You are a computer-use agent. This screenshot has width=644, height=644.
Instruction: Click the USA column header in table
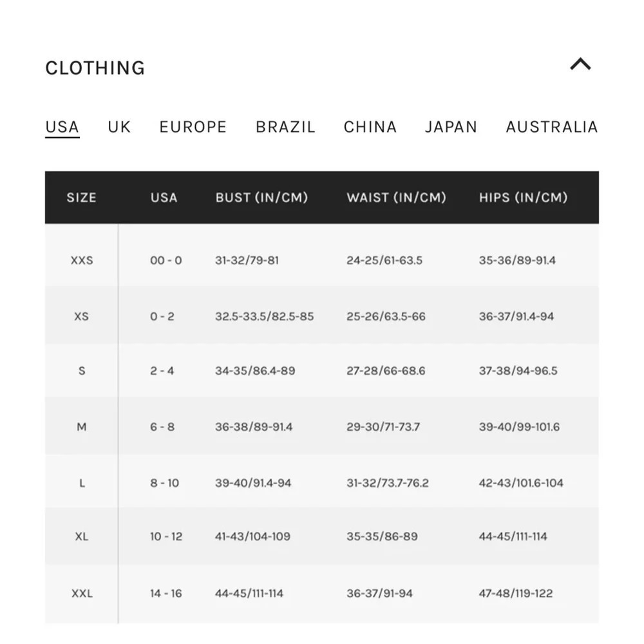pyautogui.click(x=164, y=198)
